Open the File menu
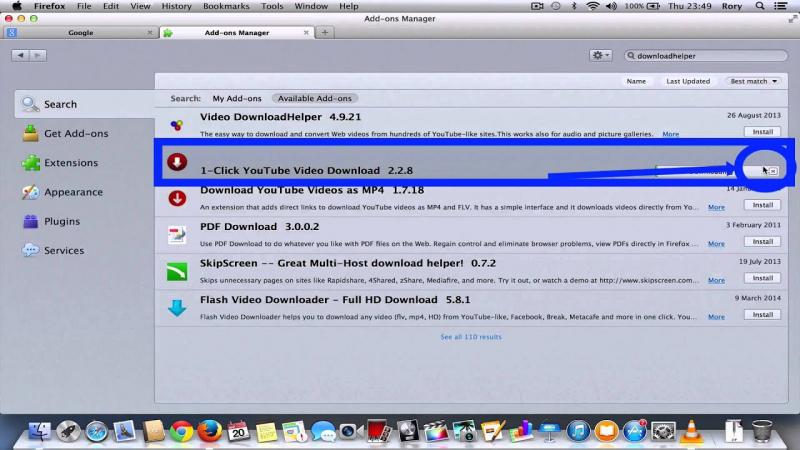Screen dimensions: 800x450 tap(84, 6)
